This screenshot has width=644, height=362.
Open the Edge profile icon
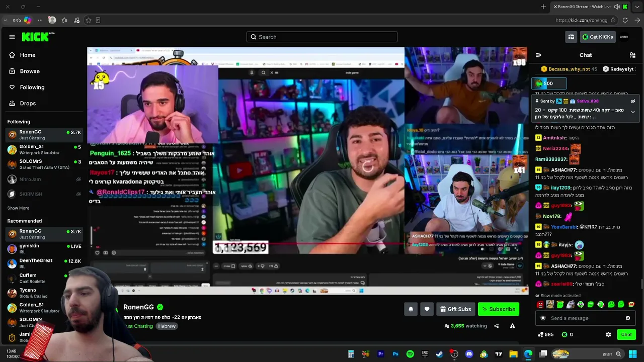coord(52,20)
